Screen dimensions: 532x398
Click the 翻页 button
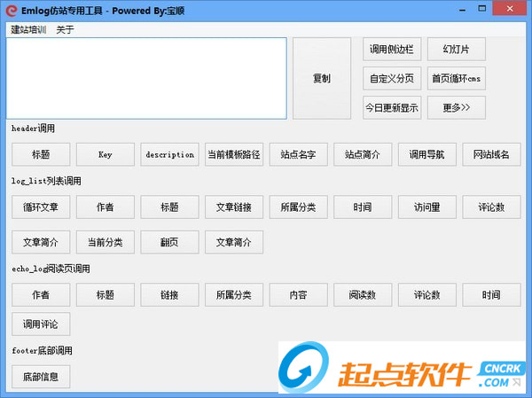pos(169,242)
